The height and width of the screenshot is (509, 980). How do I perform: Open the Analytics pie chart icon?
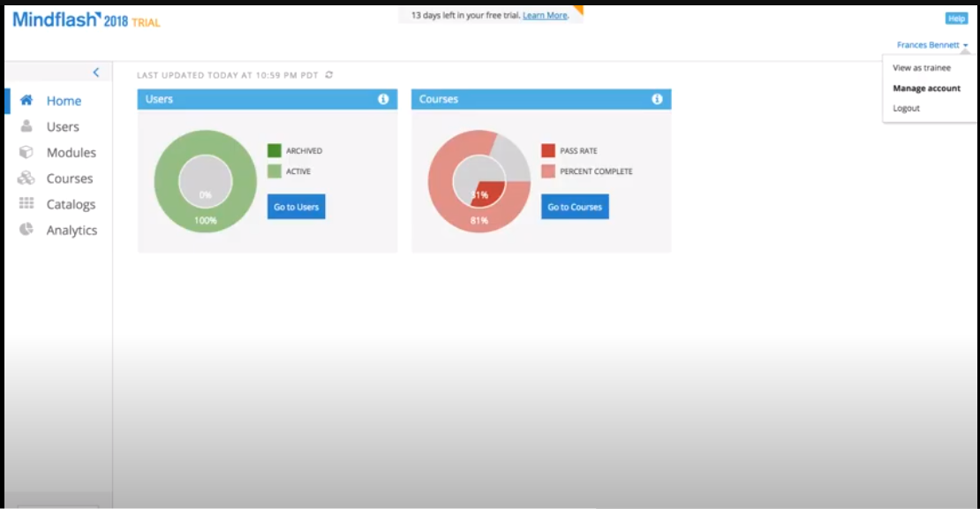[x=26, y=230]
